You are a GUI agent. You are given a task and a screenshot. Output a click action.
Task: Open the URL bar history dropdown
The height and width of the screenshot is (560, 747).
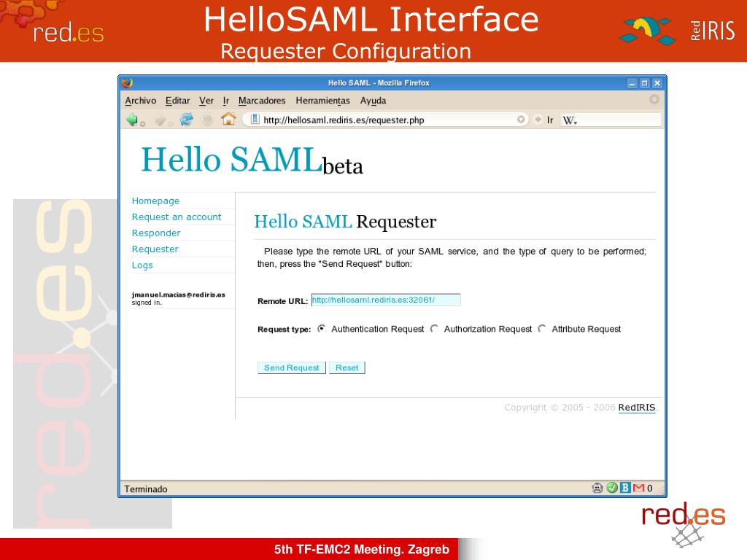tap(522, 120)
